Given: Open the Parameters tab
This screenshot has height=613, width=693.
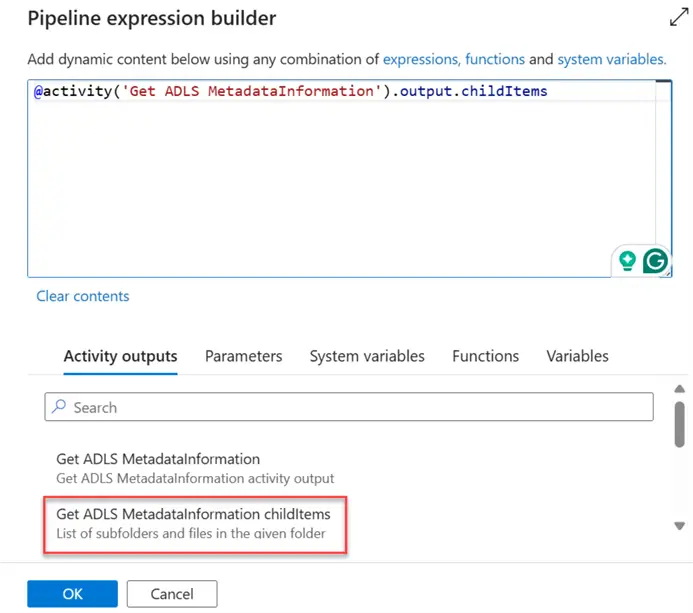Looking at the screenshot, I should [x=243, y=356].
